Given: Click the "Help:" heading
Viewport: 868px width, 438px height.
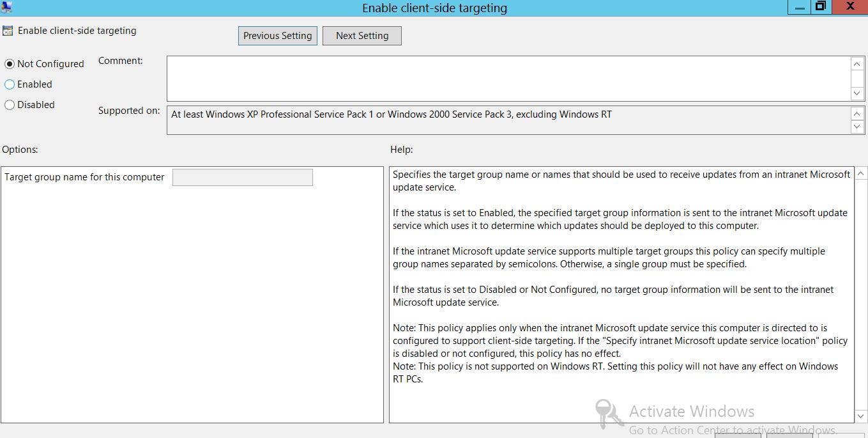Looking at the screenshot, I should [x=402, y=150].
